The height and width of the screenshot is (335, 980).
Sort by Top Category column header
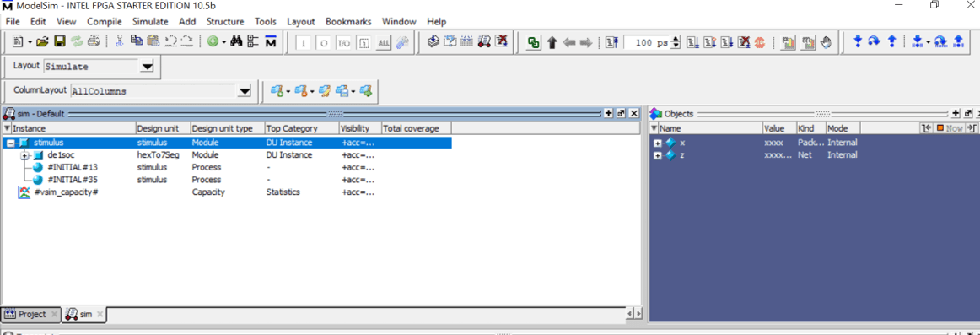[302, 128]
